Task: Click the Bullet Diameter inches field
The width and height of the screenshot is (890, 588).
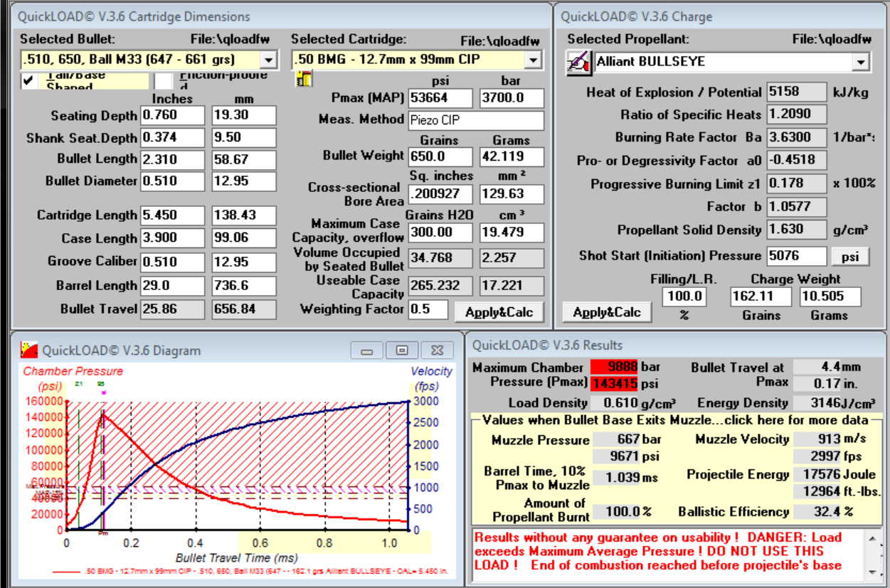Action: (173, 181)
